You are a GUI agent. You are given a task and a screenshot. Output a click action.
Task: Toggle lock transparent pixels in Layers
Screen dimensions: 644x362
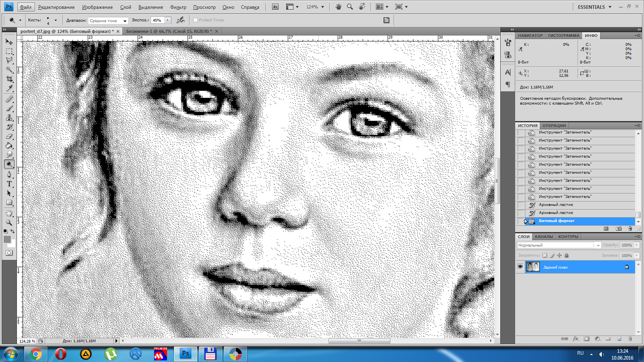click(545, 255)
